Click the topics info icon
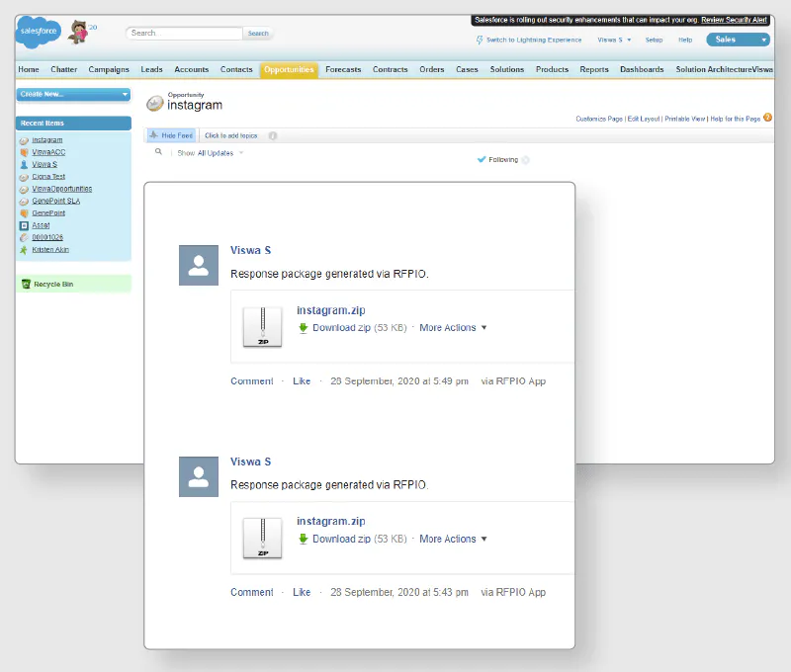The image size is (791, 672). [x=273, y=135]
